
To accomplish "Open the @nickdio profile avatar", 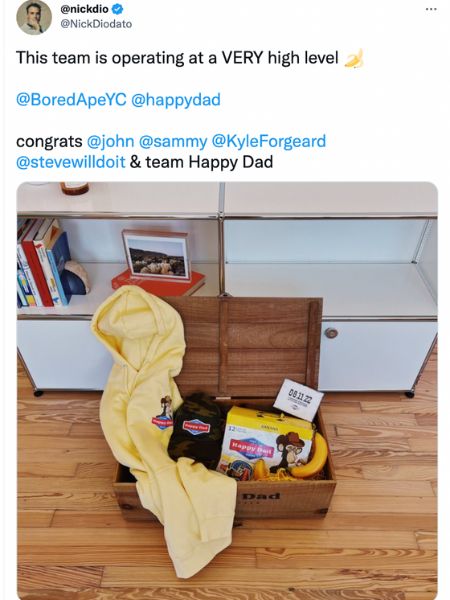I will (x=34, y=17).
